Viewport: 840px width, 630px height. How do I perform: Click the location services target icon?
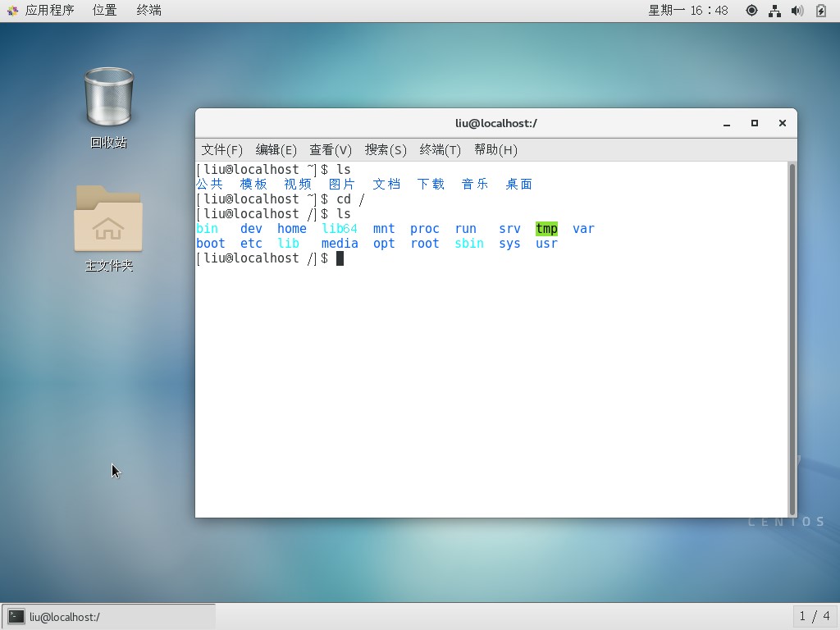(x=751, y=11)
